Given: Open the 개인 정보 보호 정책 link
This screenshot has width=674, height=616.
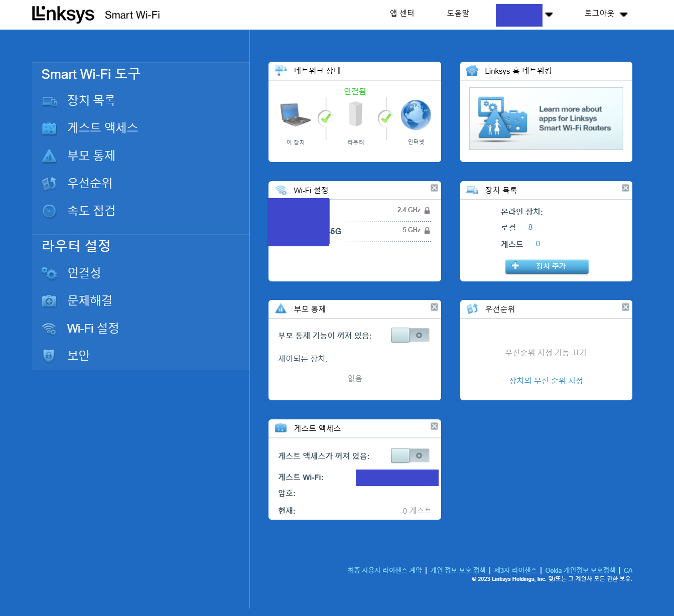Looking at the screenshot, I should click(x=458, y=570).
